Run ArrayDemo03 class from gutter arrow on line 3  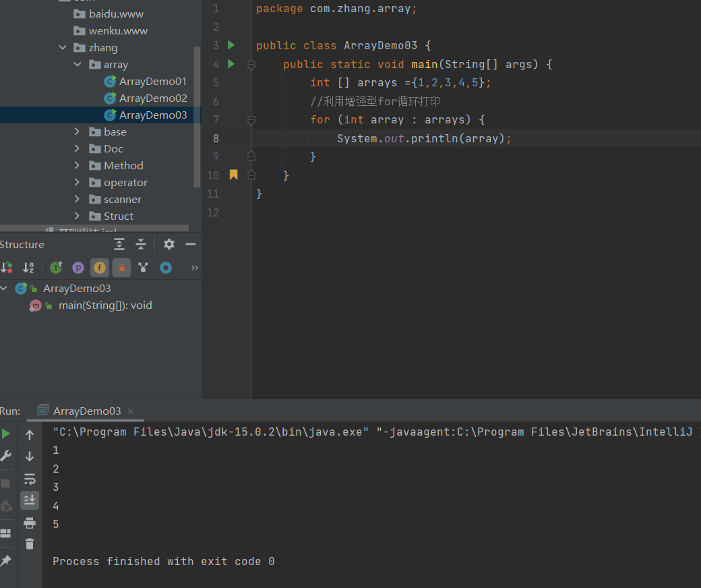[231, 45]
